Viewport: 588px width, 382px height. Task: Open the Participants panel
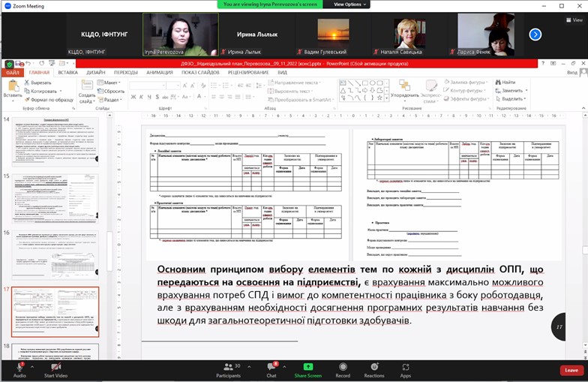228,367
